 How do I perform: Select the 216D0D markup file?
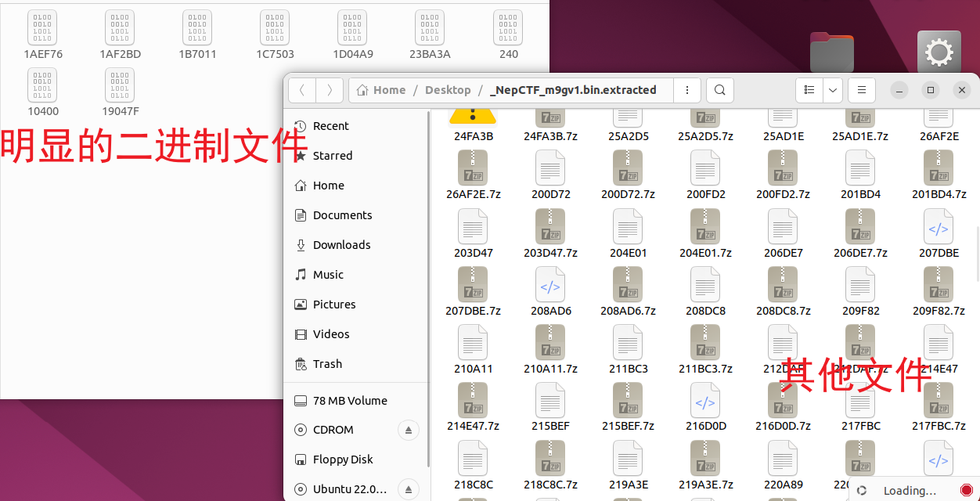705,407
